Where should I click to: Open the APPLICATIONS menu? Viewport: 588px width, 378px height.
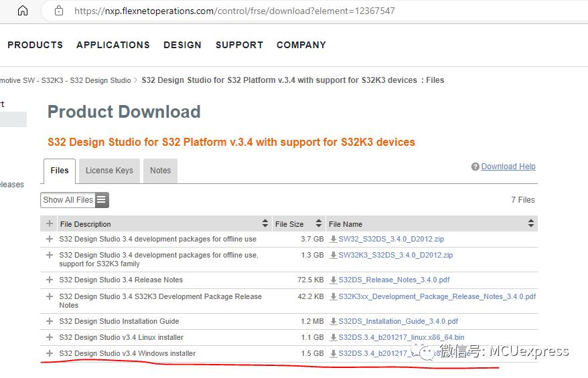click(x=113, y=45)
